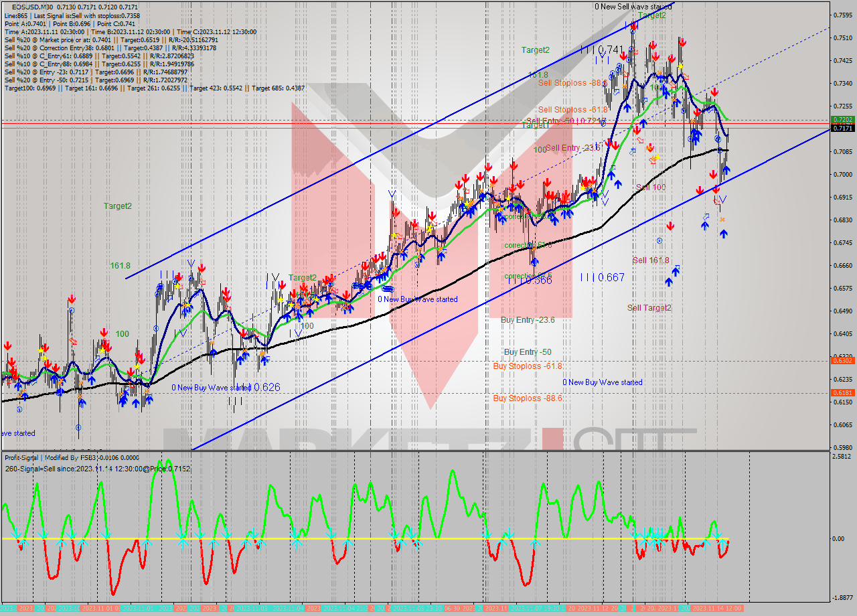Click the 'Sell 161.8' label
Screen dimensions: 857x616
point(651,260)
